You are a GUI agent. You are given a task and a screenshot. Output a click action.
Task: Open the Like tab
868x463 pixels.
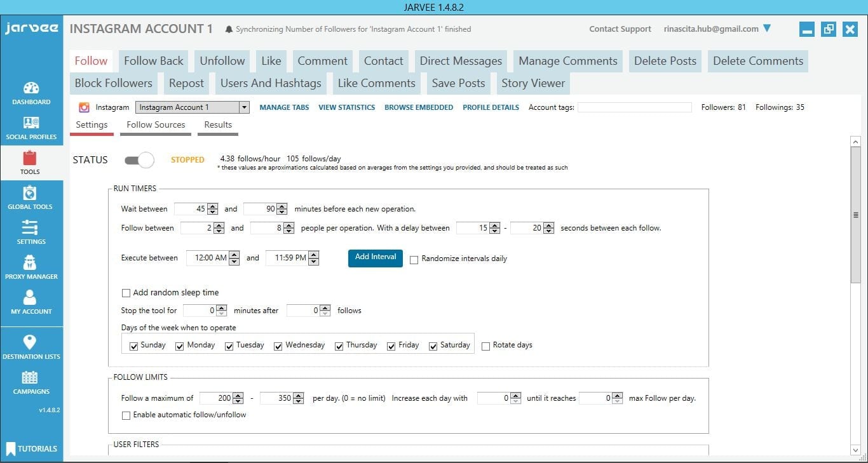pyautogui.click(x=271, y=61)
